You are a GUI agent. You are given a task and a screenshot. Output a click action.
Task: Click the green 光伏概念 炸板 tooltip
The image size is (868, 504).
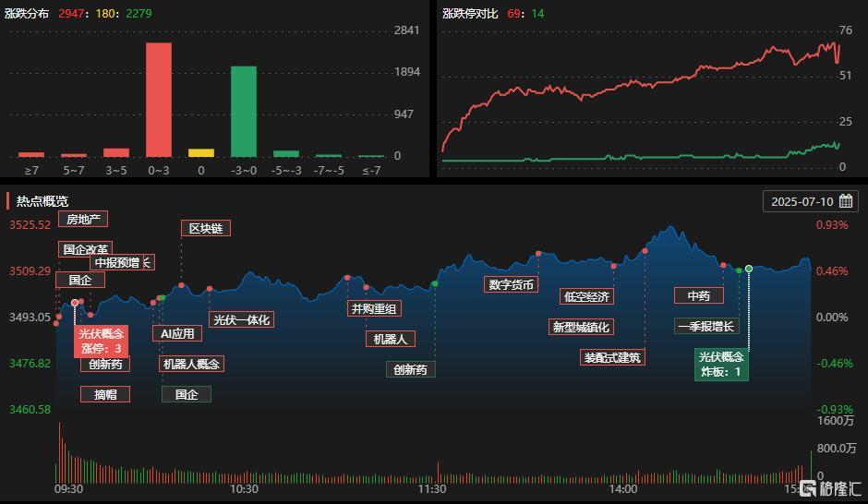[x=721, y=364]
